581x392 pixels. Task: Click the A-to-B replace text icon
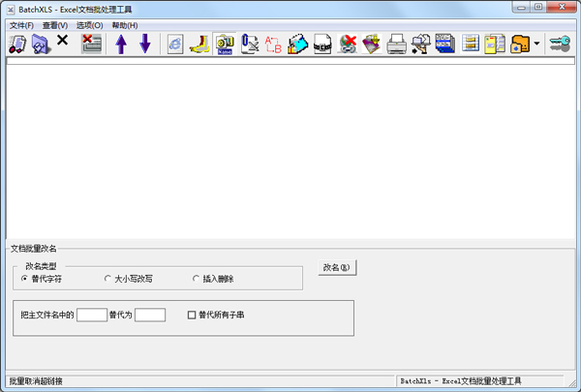coord(274,44)
